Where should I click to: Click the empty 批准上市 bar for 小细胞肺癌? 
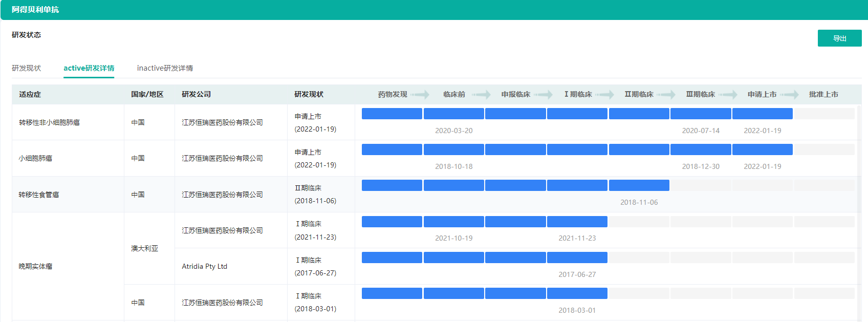824,149
